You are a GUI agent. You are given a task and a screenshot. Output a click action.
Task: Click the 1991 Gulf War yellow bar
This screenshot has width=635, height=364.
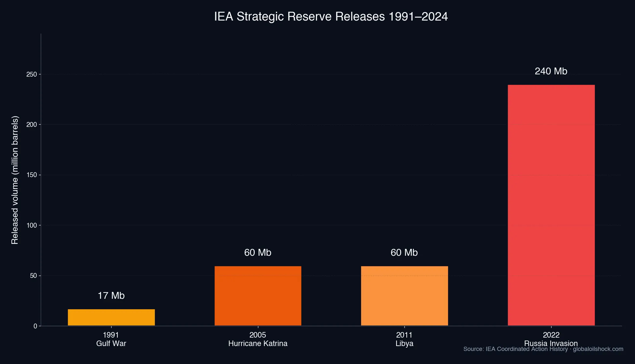[x=111, y=317]
